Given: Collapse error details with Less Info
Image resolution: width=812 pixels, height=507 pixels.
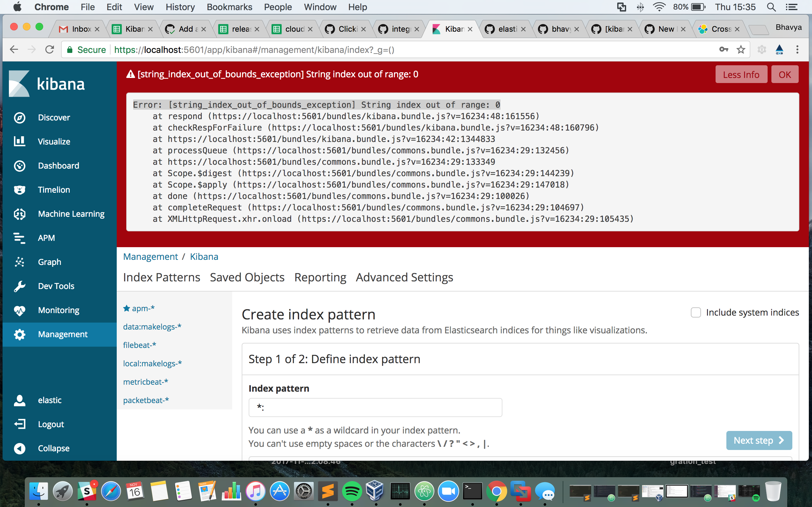Looking at the screenshot, I should pyautogui.click(x=741, y=74).
